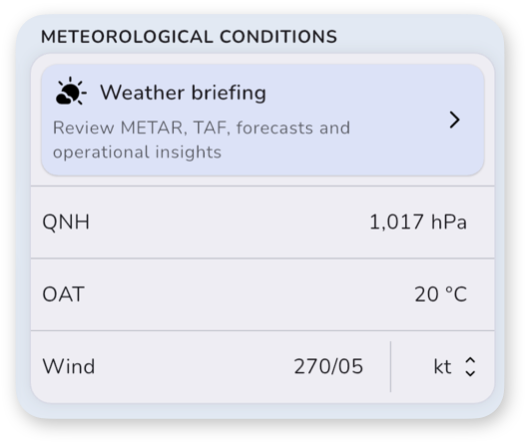
Task: Click the empty area of OAT row
Action: pyautogui.click(x=249, y=294)
